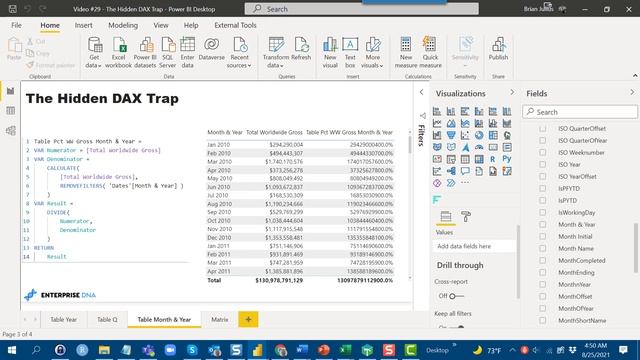
Task: Open the Format paint roller tab
Action: click(466, 217)
